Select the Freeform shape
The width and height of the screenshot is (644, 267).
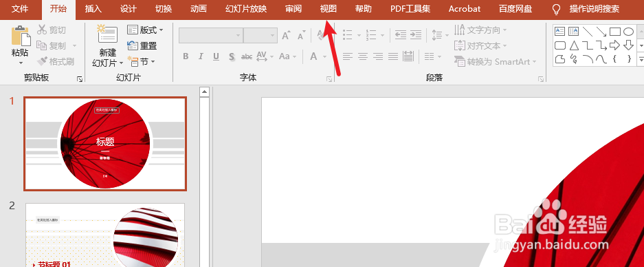[560, 58]
